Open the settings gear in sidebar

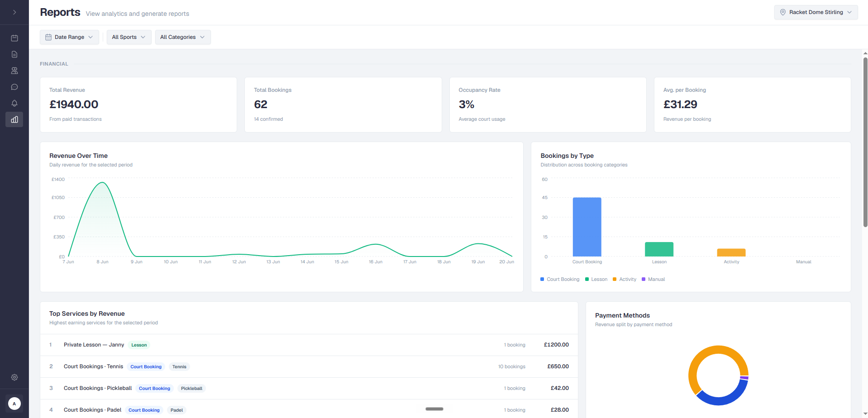point(14,377)
